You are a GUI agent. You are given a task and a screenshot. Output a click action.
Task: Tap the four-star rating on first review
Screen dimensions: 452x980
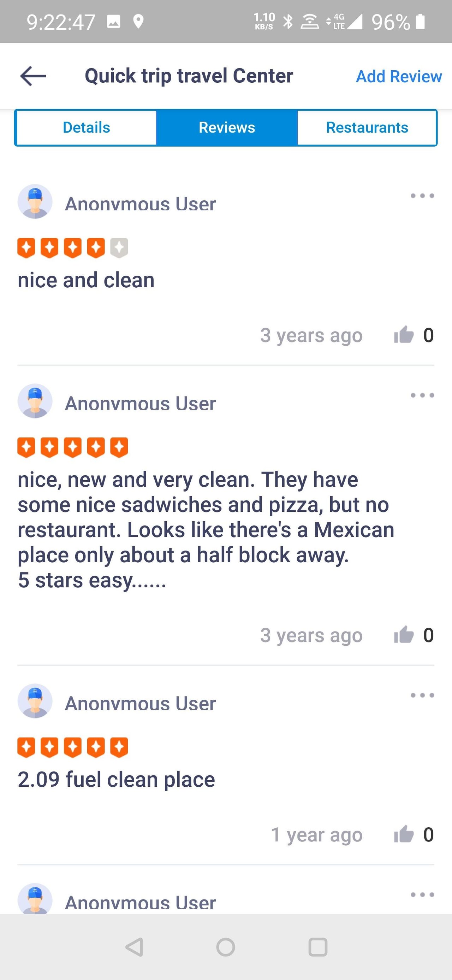(73, 248)
